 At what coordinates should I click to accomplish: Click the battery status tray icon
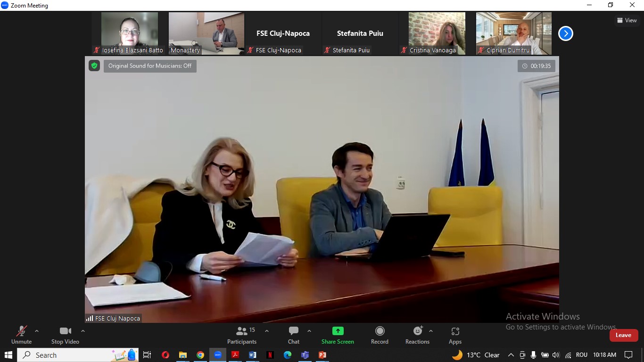545,355
